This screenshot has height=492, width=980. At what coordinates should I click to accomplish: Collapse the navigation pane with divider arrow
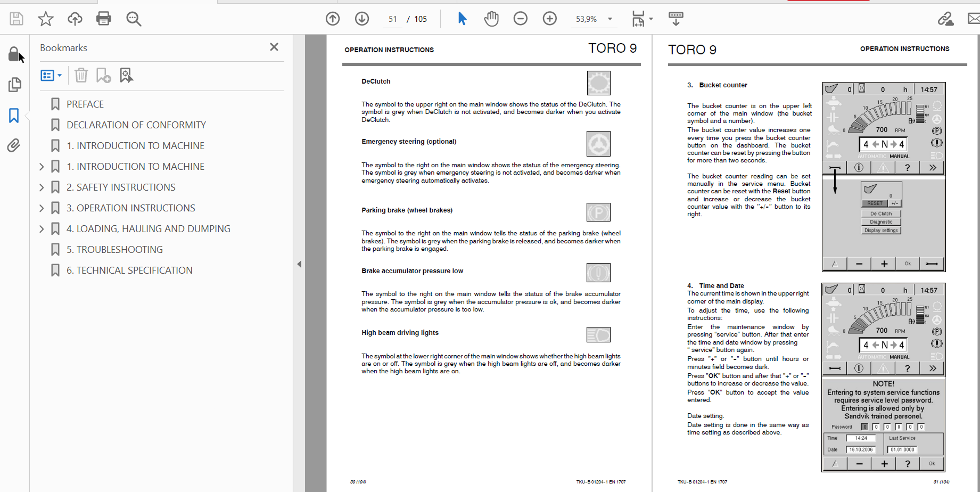[299, 264]
